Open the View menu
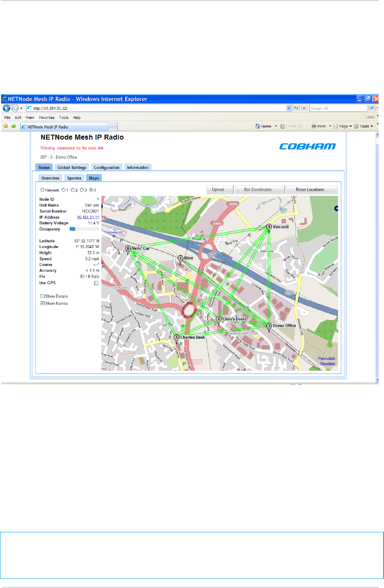384x588 pixels. coord(30,118)
